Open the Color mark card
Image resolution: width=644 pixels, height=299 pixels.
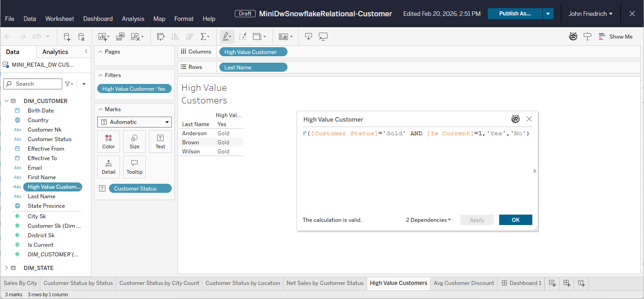[x=109, y=142]
